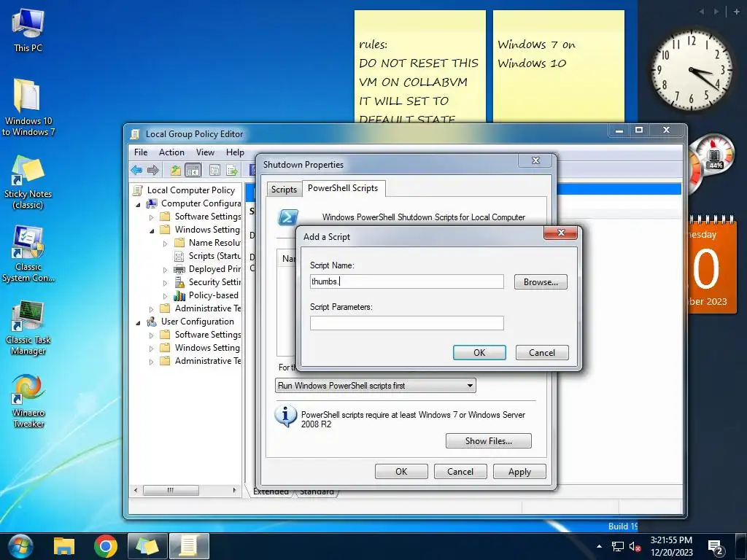Open This PC desktop icon
Screen dimensions: 747x560
tap(28, 31)
